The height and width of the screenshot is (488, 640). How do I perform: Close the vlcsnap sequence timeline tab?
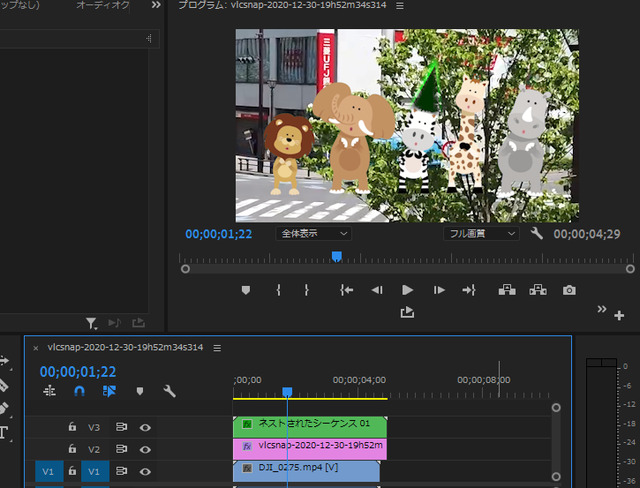(36, 348)
